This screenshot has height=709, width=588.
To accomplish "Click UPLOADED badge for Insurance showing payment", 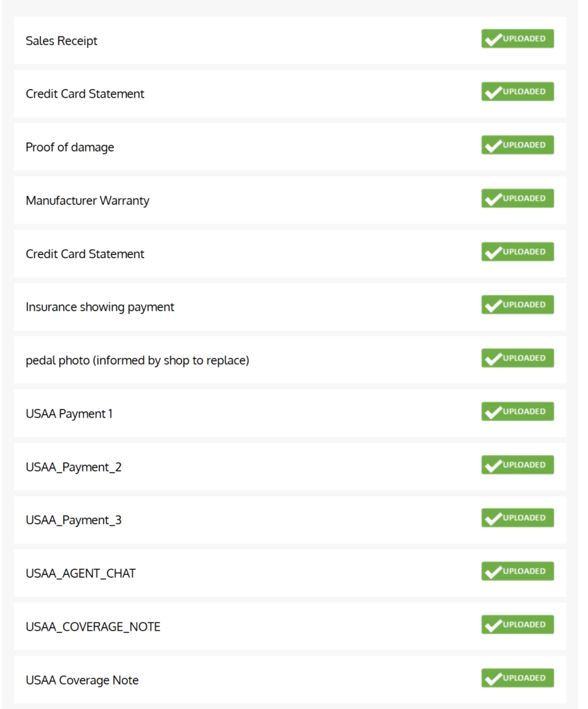I will pyautogui.click(x=517, y=305).
